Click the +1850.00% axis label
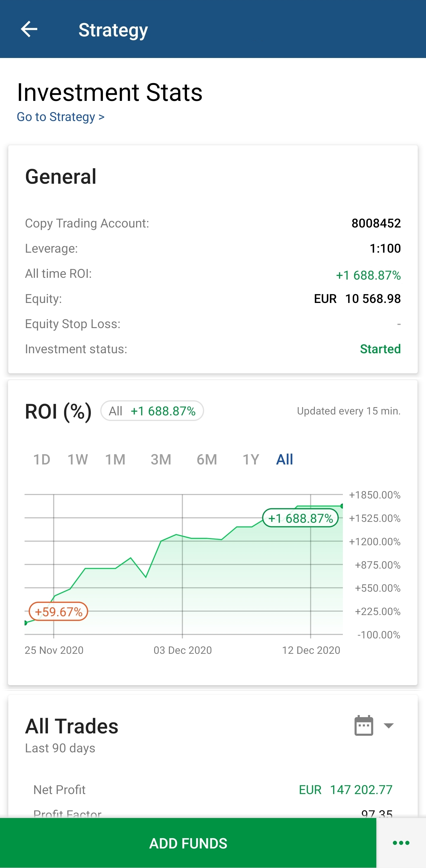 (375, 495)
